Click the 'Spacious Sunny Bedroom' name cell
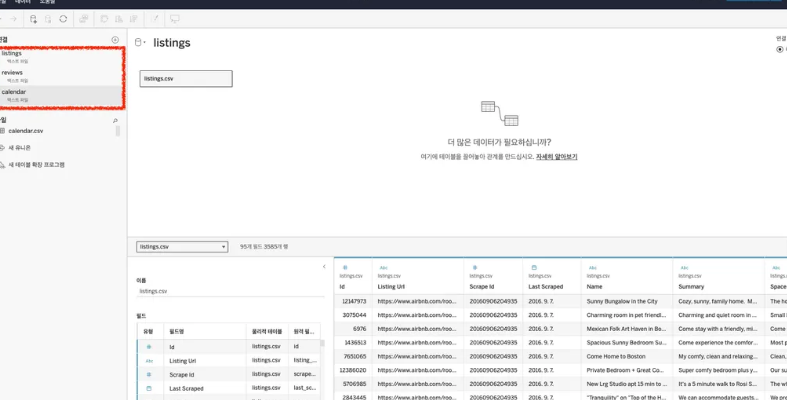Image resolution: width=787 pixels, height=400 pixels. point(626,343)
